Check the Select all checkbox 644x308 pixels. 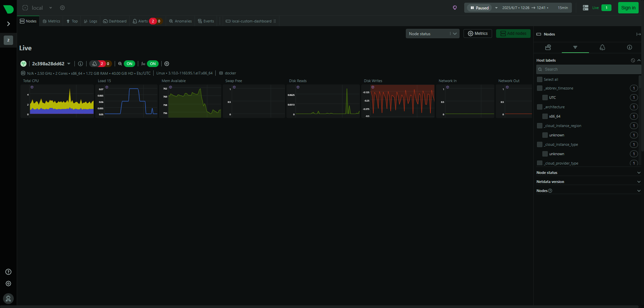(540, 79)
